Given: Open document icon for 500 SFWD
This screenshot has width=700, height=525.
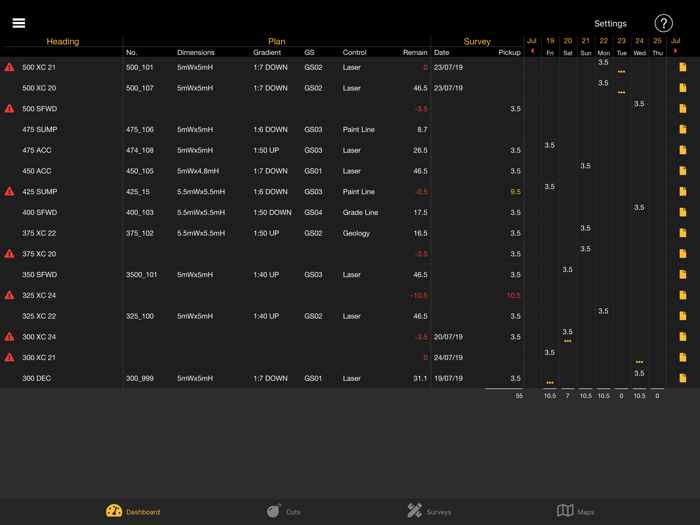Looking at the screenshot, I should pyautogui.click(x=683, y=108).
